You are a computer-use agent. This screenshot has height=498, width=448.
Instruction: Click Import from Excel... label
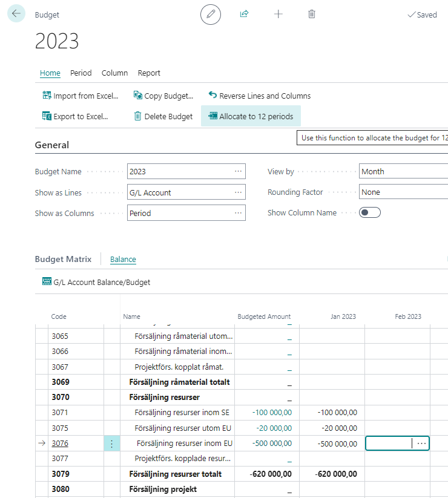click(x=86, y=96)
